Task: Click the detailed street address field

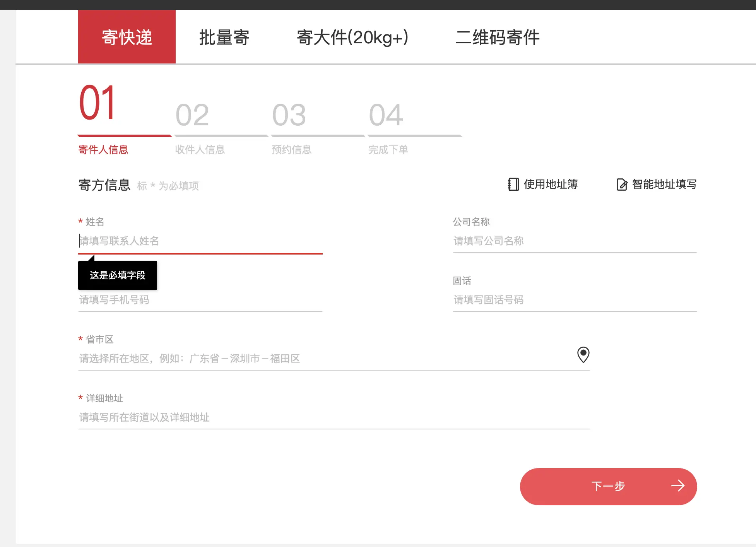Action: (x=334, y=417)
